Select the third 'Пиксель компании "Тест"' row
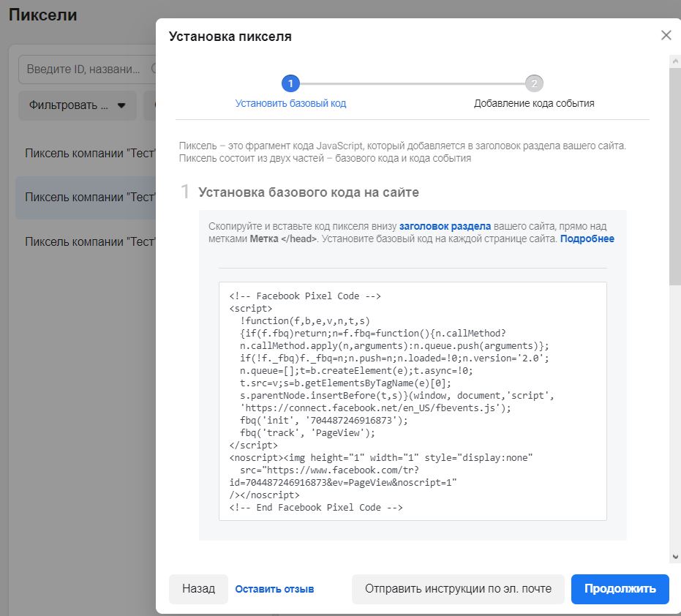 [86, 241]
